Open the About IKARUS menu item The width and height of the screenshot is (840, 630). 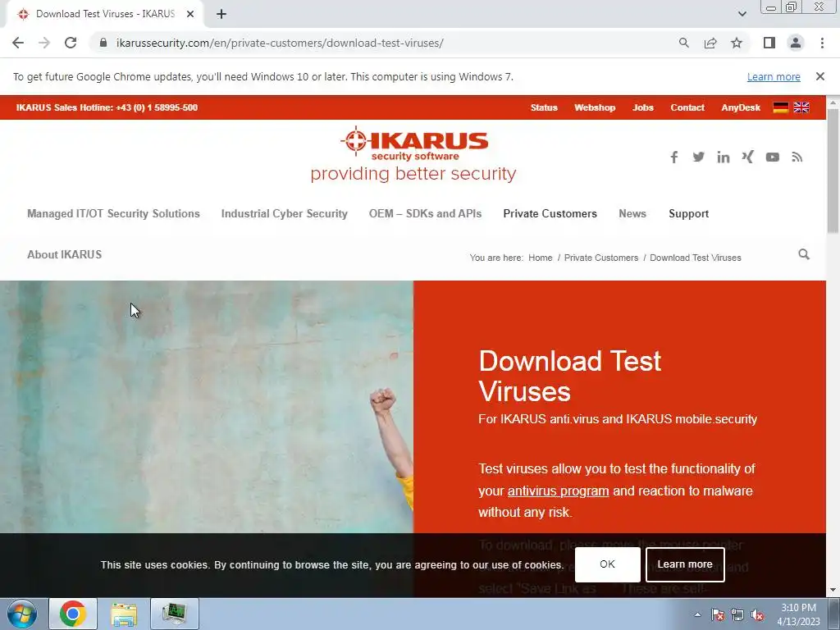pos(64,254)
